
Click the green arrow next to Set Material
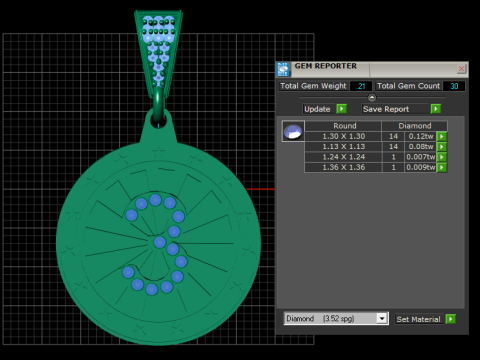[451, 319]
